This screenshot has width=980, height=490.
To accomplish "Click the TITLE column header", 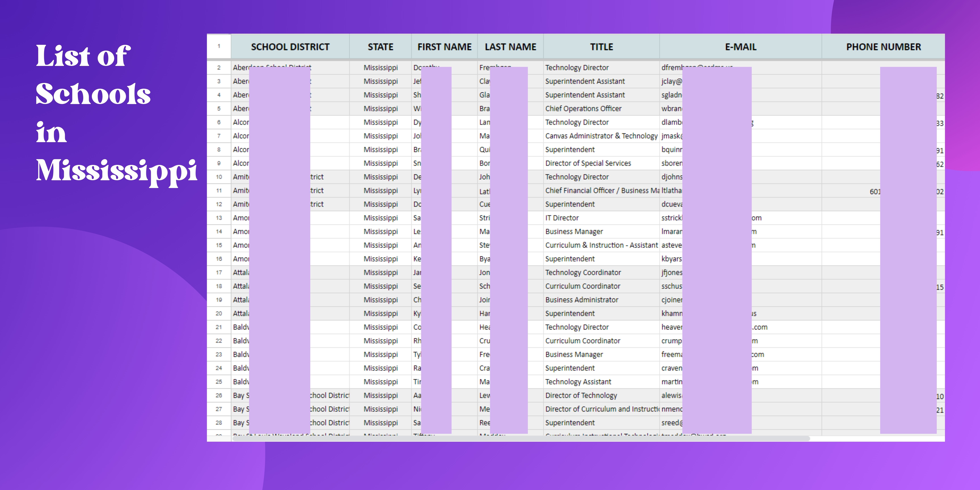I will pyautogui.click(x=601, y=47).
